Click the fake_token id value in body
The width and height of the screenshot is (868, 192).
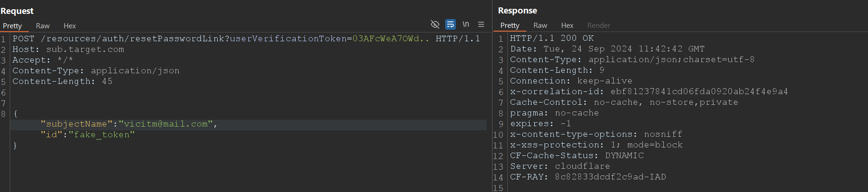click(x=102, y=135)
